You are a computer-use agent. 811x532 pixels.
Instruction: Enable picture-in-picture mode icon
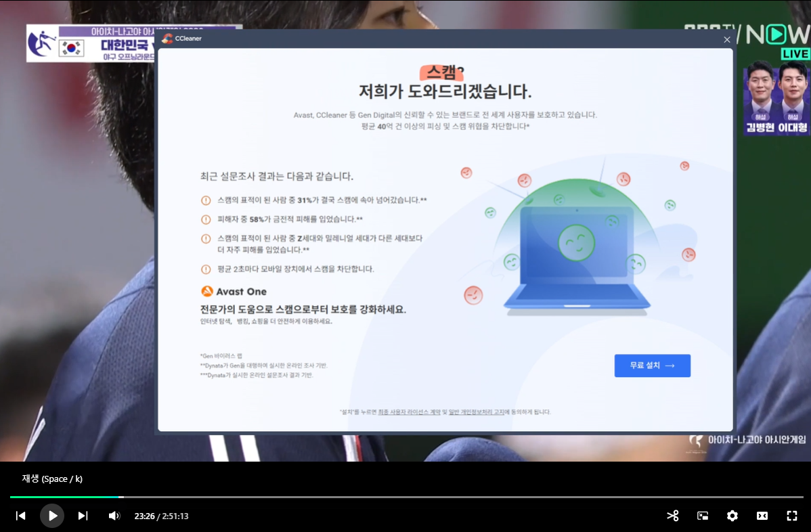[703, 516]
